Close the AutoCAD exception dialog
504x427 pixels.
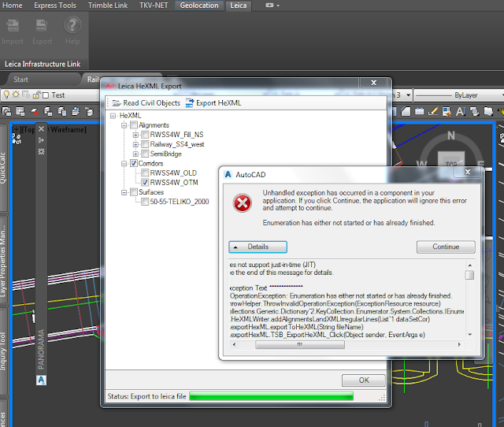(468, 172)
